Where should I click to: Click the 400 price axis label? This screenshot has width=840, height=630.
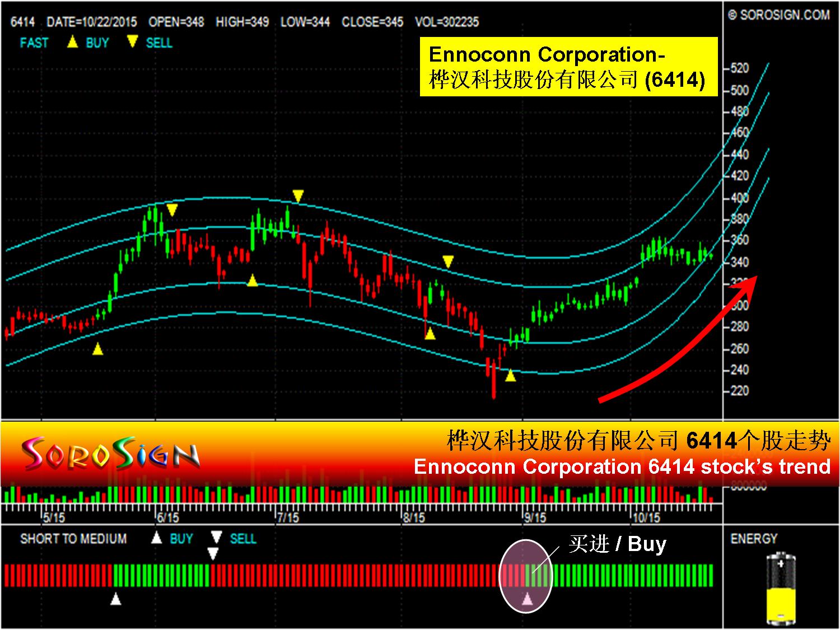point(740,198)
